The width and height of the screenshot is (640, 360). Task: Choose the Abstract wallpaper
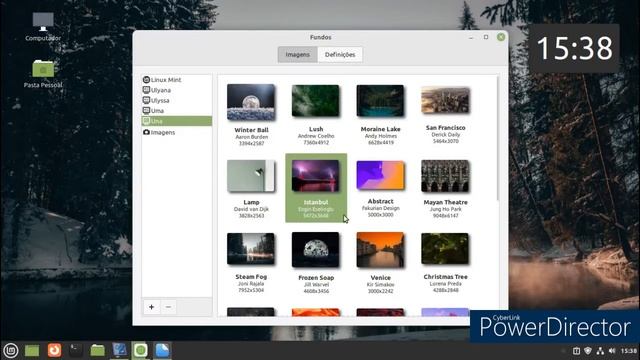point(380,188)
